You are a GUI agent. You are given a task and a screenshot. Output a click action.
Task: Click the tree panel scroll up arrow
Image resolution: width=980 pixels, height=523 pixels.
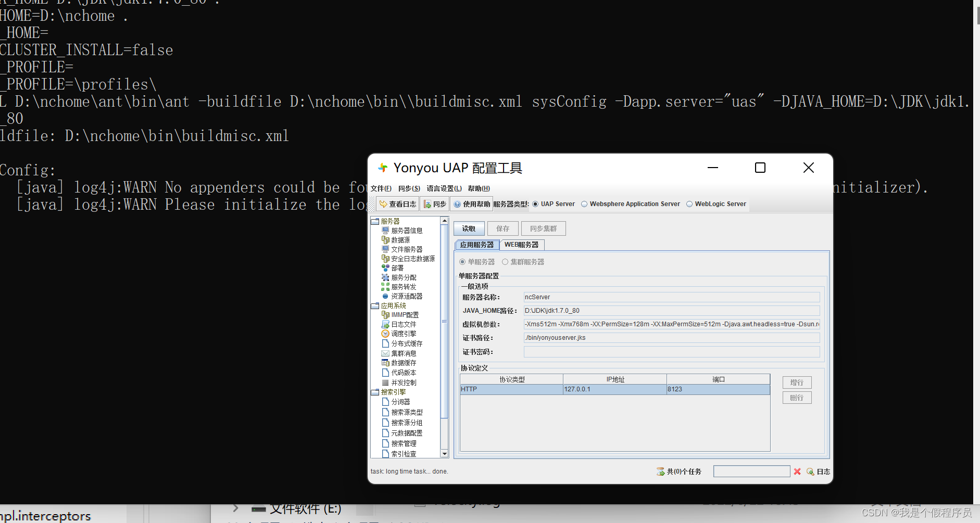point(444,221)
